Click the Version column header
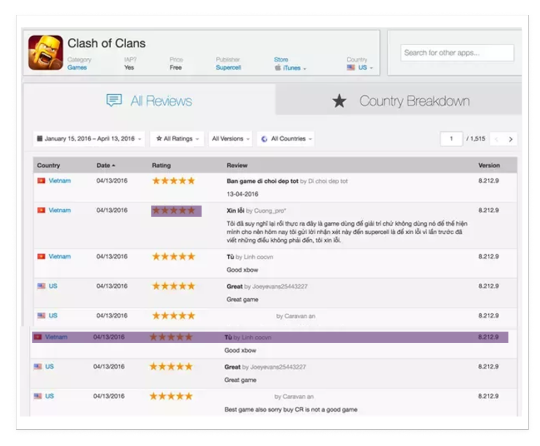 tap(489, 165)
